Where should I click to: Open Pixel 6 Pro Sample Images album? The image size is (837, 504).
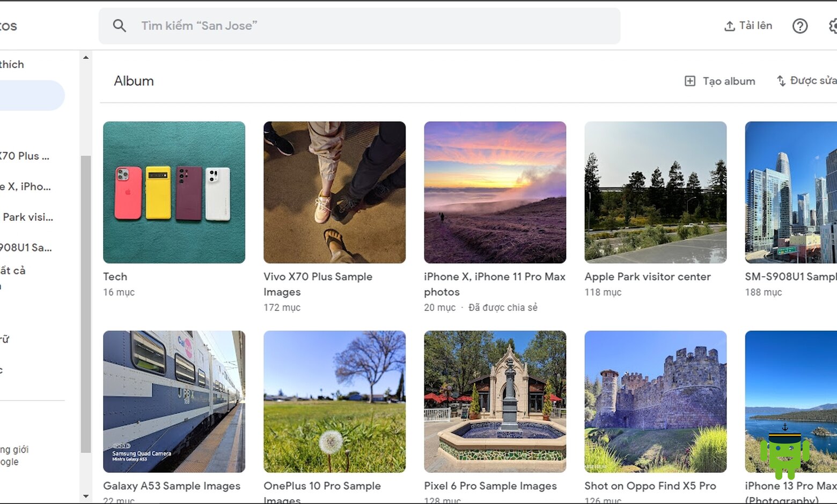pos(495,401)
